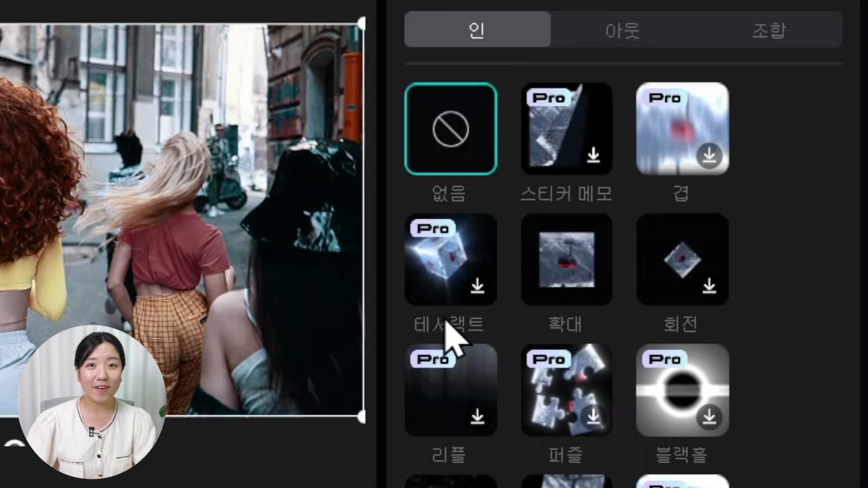The width and height of the screenshot is (868, 488).
Task: Click the 확대 label text
Action: pos(565,323)
